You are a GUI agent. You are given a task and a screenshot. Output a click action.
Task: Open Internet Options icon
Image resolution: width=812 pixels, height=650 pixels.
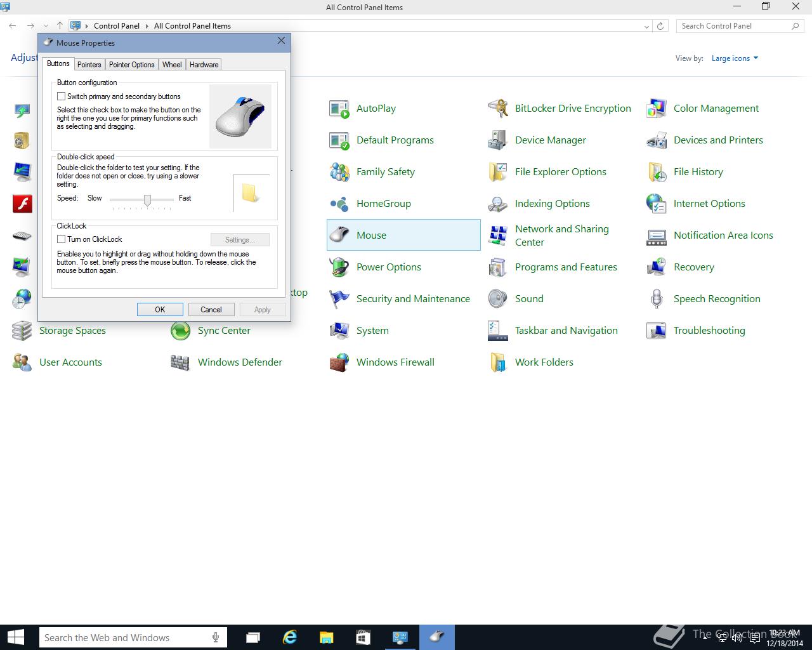click(x=657, y=204)
